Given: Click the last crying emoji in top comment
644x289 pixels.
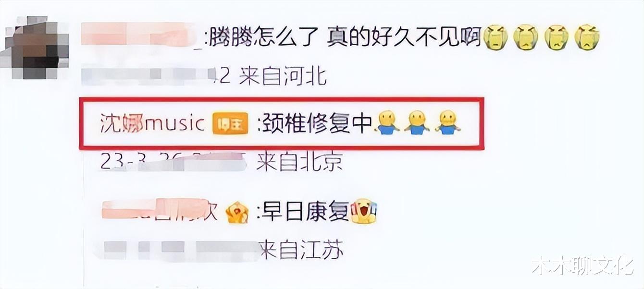Looking at the screenshot, I should point(587,38).
